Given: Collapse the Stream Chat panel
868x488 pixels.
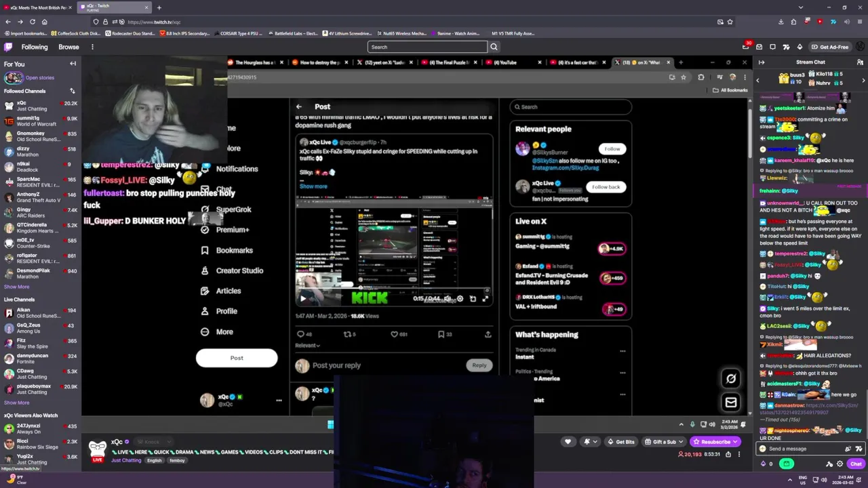Looking at the screenshot, I should click(761, 62).
